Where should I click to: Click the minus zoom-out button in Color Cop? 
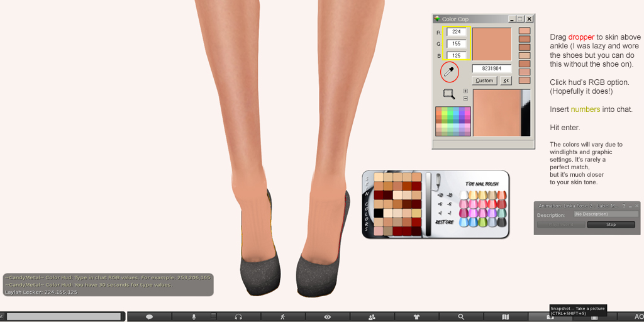coord(465,99)
